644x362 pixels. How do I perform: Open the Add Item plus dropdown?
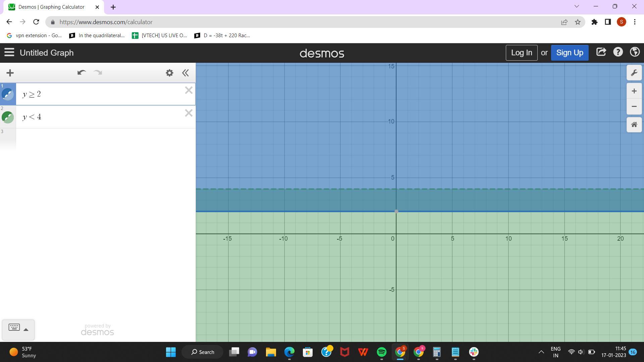[x=10, y=73]
